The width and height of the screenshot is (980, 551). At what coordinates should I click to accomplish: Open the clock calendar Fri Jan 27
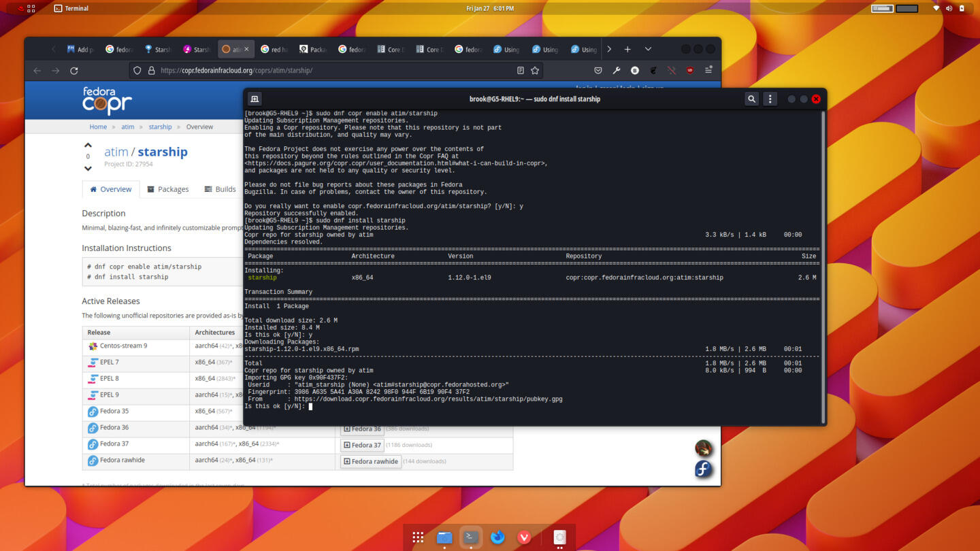(x=490, y=8)
